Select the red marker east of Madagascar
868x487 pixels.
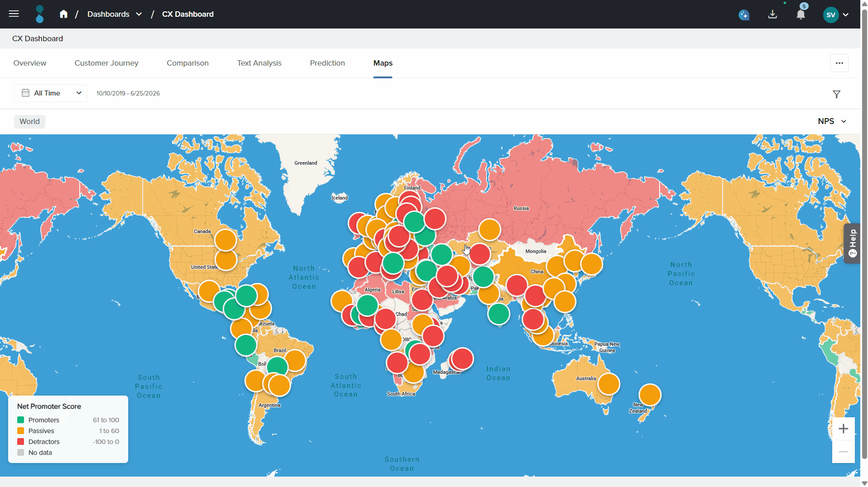click(x=463, y=359)
